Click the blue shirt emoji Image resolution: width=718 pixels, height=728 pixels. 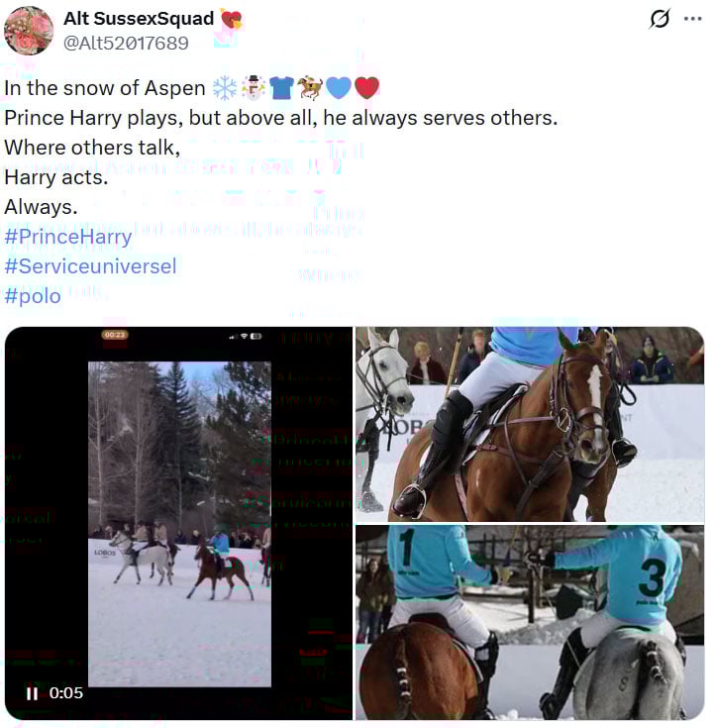(281, 88)
